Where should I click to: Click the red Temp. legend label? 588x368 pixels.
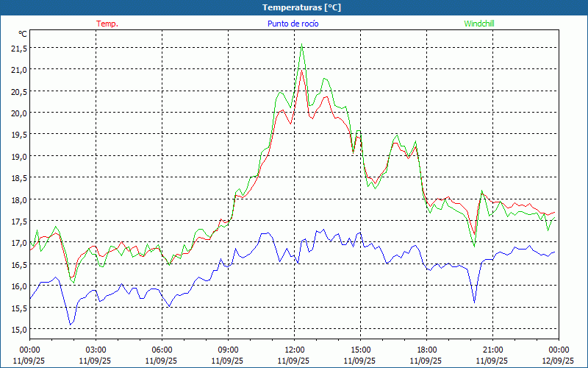107,24
